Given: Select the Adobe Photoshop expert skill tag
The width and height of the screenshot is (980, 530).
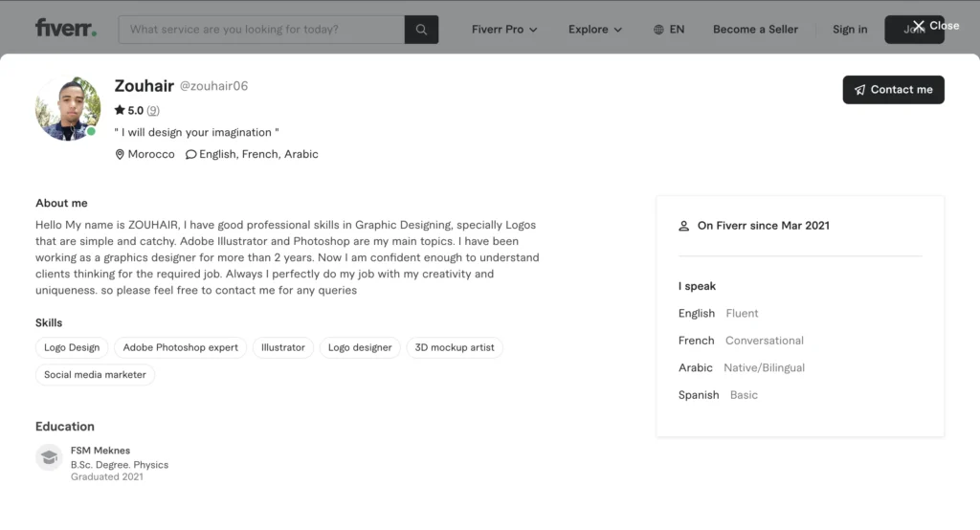Looking at the screenshot, I should (x=181, y=347).
